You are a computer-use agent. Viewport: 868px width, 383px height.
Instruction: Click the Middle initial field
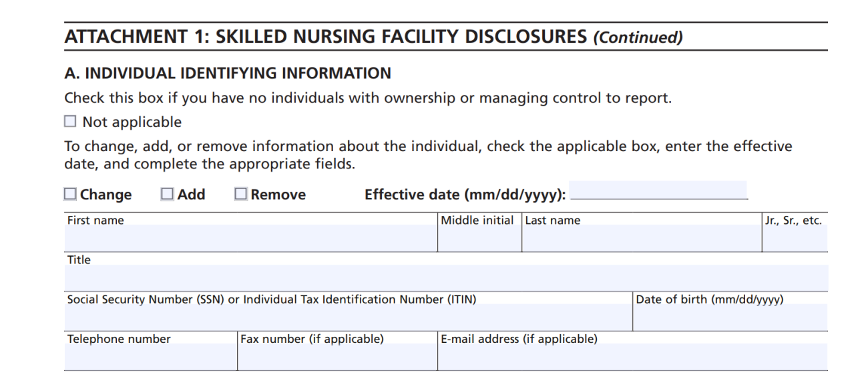[x=479, y=238]
